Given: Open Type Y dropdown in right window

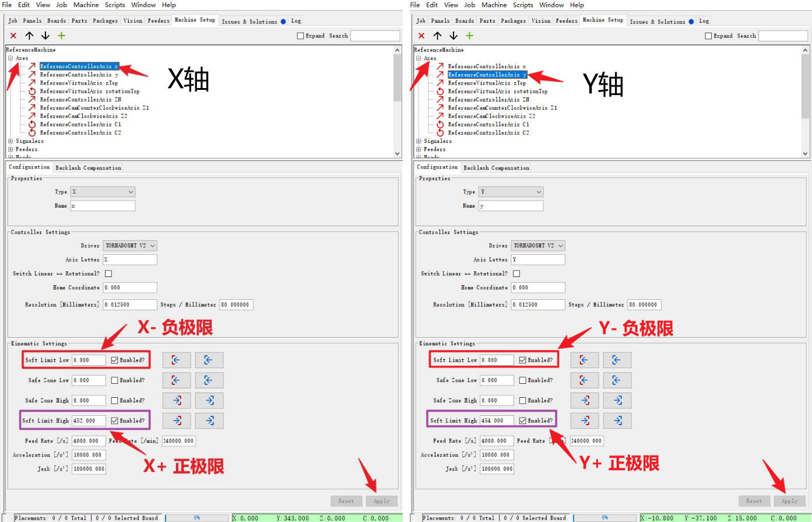Looking at the screenshot, I should tap(511, 192).
